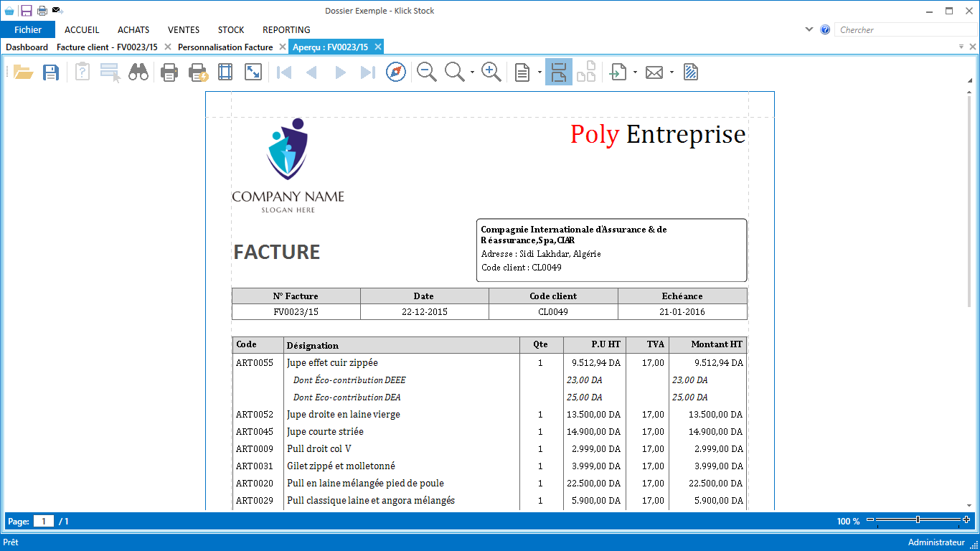Zoom out with the minus magnifier icon
The height and width of the screenshot is (551, 980).
point(427,72)
